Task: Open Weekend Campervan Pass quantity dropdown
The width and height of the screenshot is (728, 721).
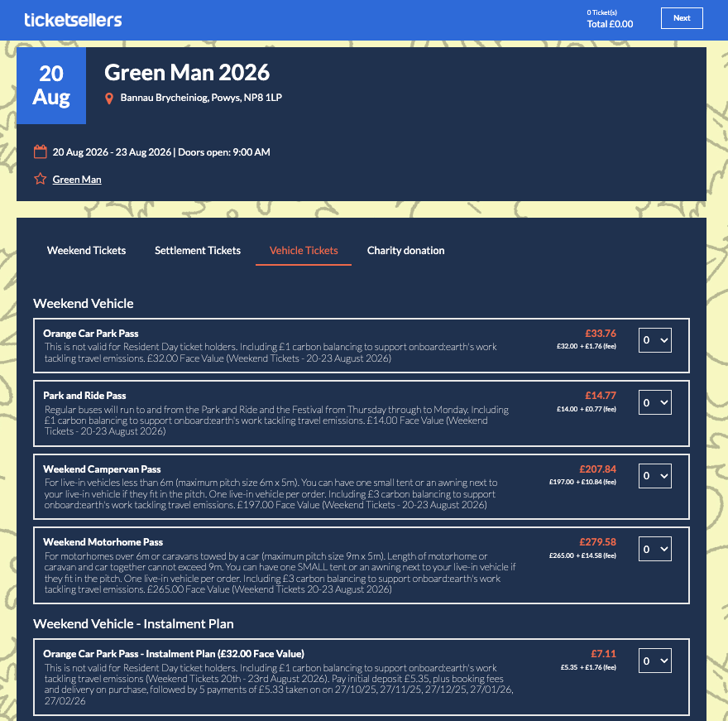Action: point(655,476)
